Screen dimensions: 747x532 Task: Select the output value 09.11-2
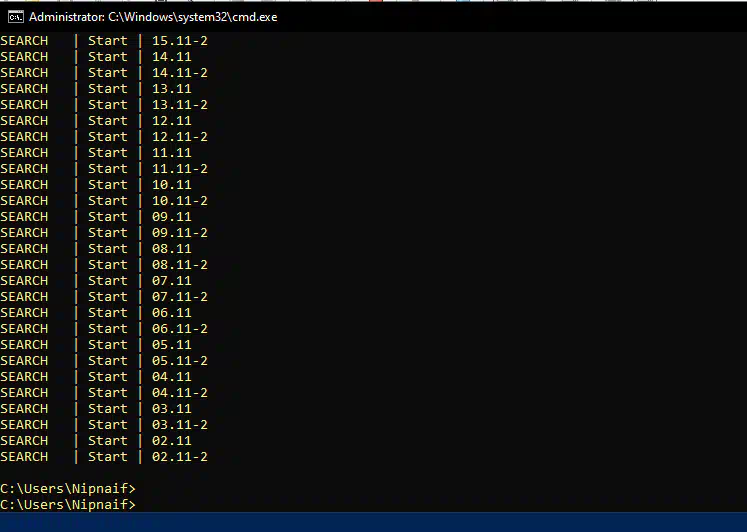[180, 232]
